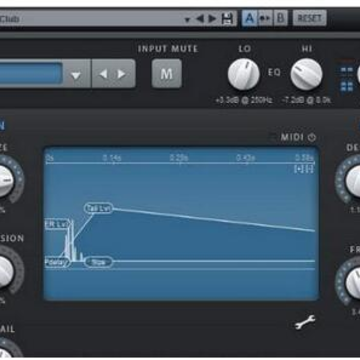Click the +3.3dB @ 200Hz value

coord(243,100)
